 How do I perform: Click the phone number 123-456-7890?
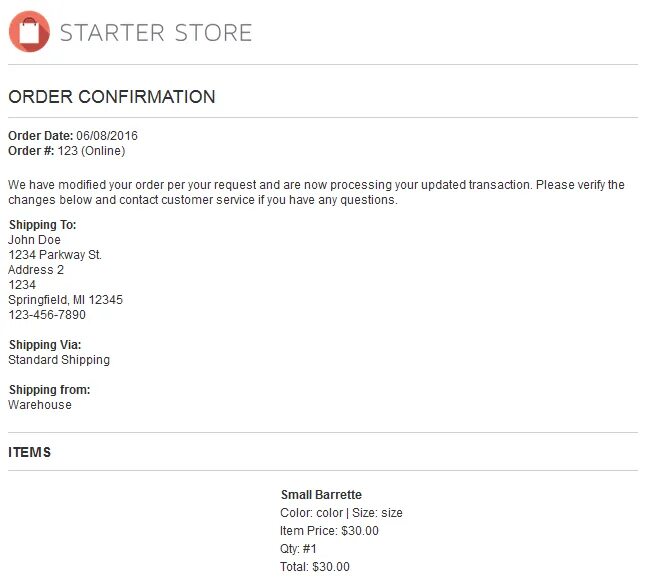(47, 314)
